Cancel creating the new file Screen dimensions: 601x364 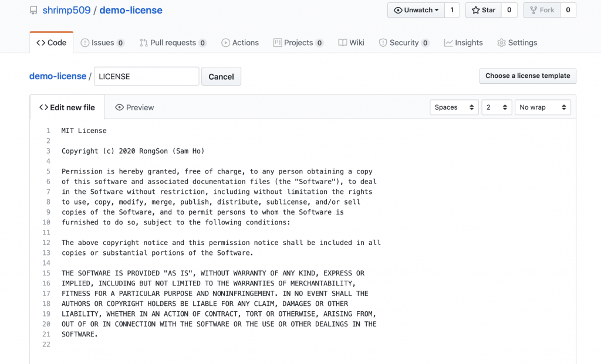pos(221,76)
